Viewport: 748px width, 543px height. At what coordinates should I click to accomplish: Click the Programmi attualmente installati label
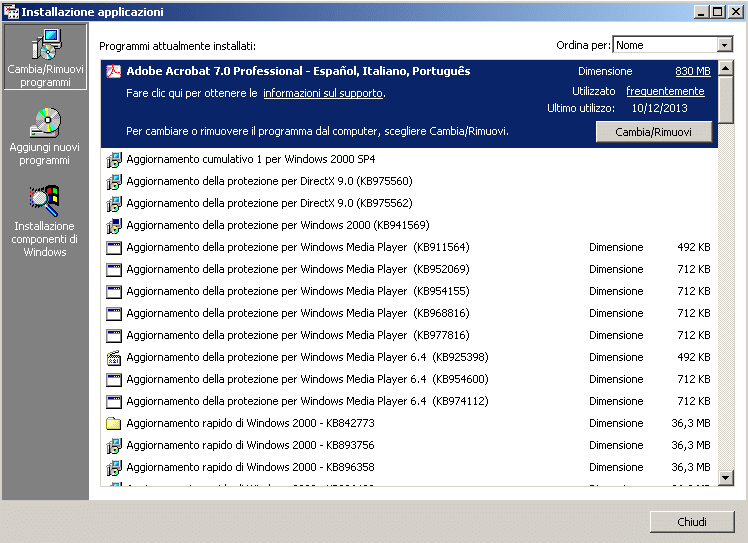[177, 46]
